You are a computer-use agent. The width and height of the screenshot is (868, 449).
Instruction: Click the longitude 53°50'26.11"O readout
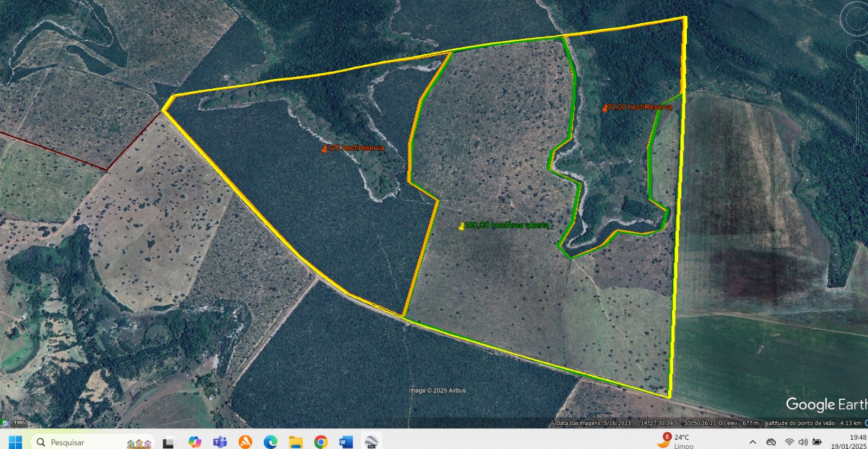[703, 423]
